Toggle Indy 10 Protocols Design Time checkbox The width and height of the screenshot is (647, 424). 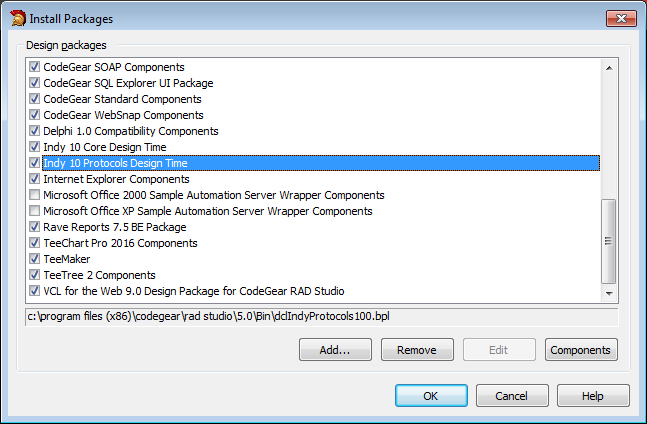35,163
